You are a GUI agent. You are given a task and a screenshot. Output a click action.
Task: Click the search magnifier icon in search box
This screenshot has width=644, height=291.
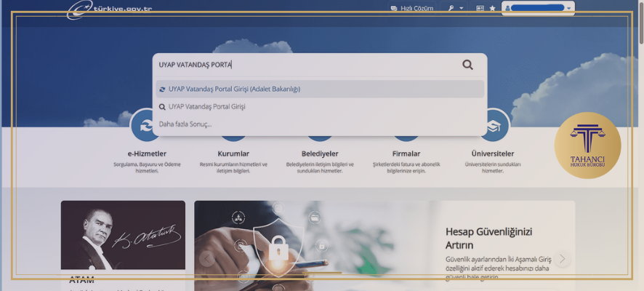point(467,65)
